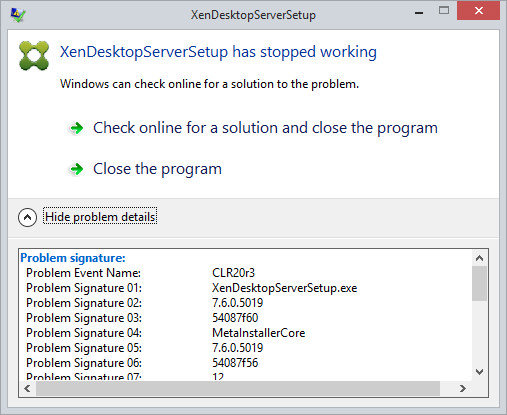Click the details scroll down arrow
507x415 pixels.
coord(479,372)
